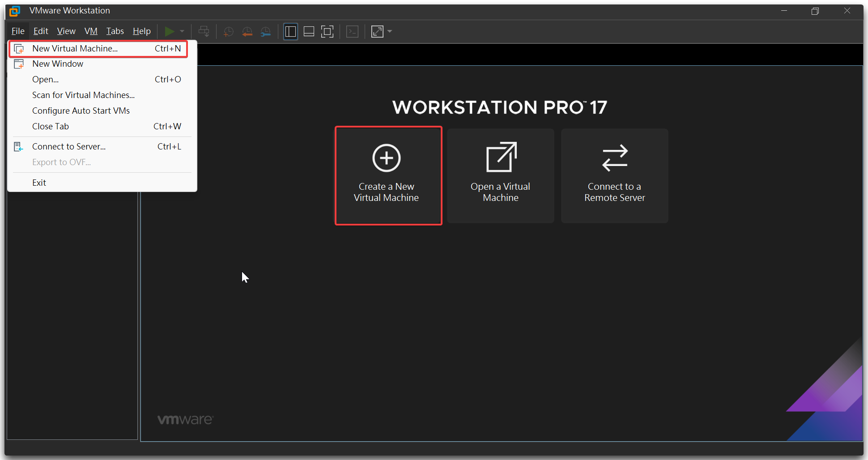868x460 pixels.
Task: Open the VM menu
Action: coord(91,31)
